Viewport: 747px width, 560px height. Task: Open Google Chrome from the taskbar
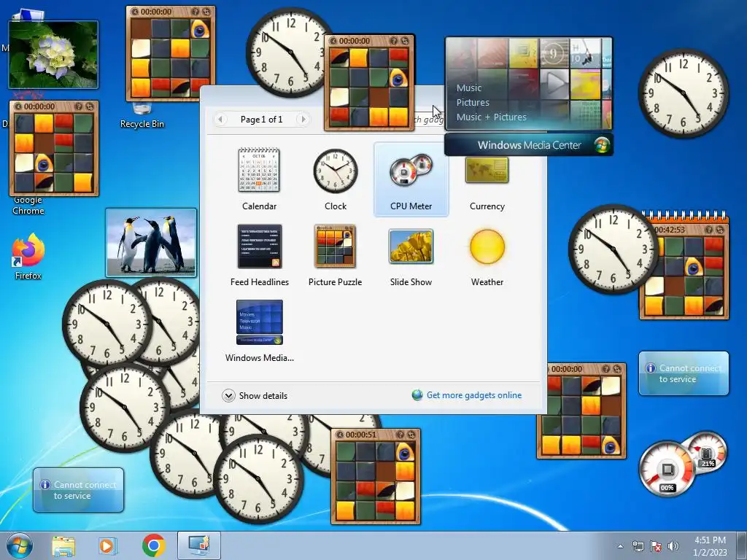153,545
